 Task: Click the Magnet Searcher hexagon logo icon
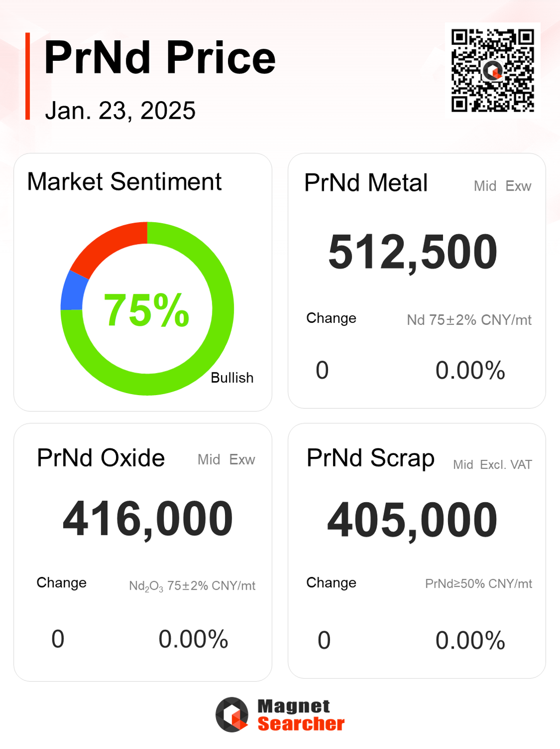(x=232, y=714)
